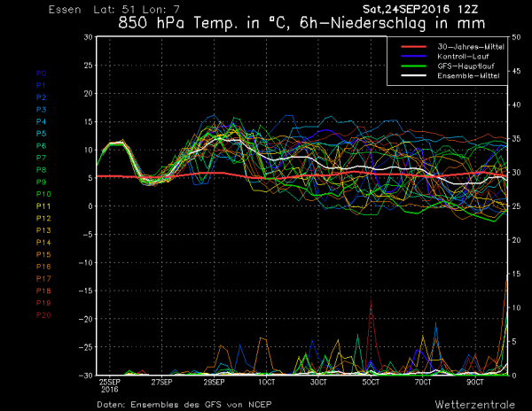Click ensemble member label P20
Viewport: 532px width, 411px height.
click(43, 314)
